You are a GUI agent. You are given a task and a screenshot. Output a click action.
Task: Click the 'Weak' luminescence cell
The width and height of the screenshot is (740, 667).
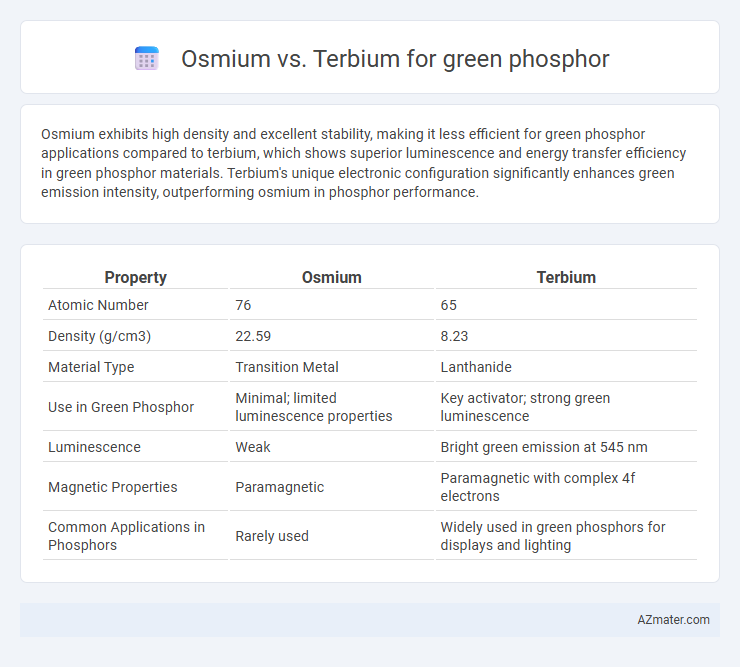pos(253,447)
